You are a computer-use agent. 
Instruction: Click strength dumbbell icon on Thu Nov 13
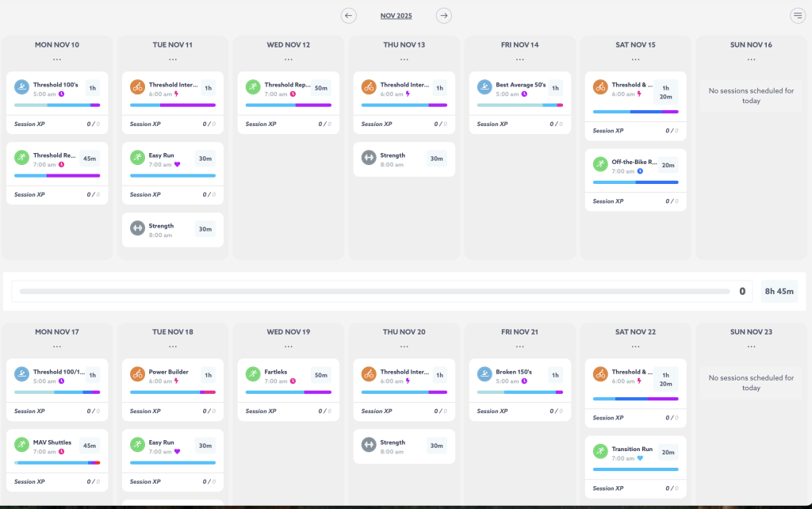369,158
